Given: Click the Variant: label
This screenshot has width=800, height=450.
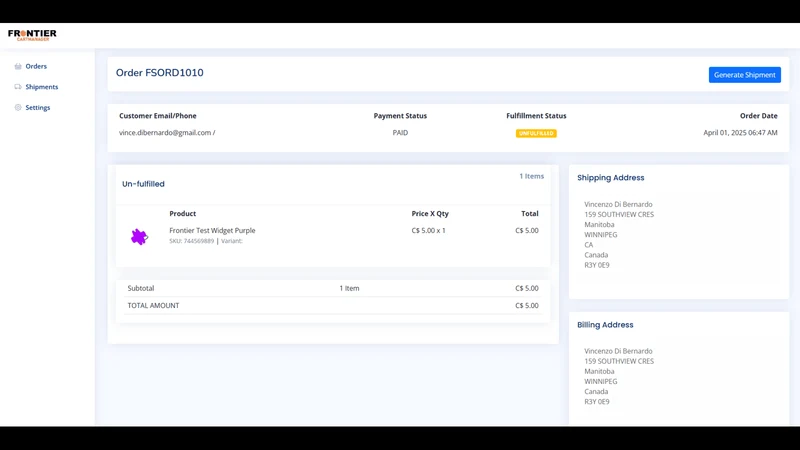Looking at the screenshot, I should [x=232, y=241].
